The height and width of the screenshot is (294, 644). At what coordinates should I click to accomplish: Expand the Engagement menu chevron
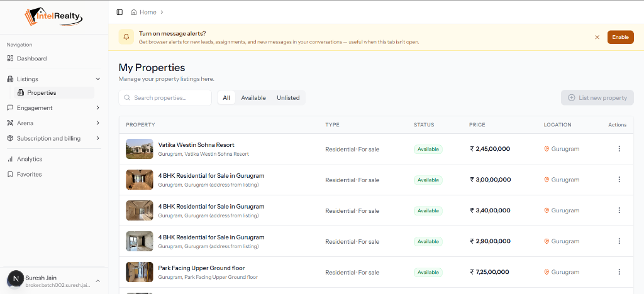pyautogui.click(x=97, y=108)
